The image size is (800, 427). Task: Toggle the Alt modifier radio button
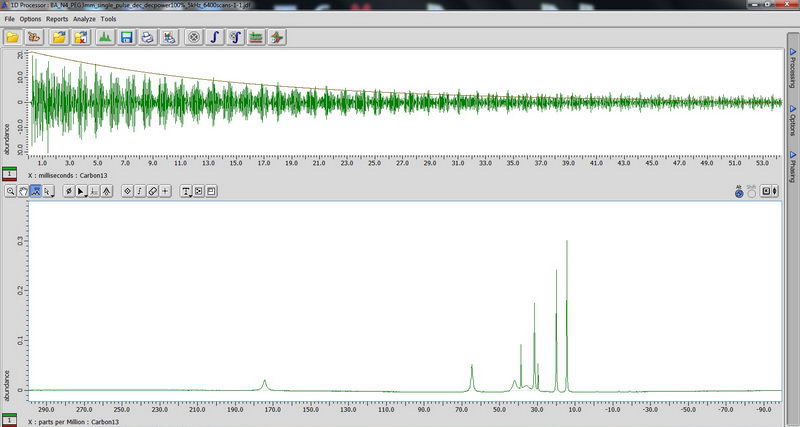[x=739, y=191]
